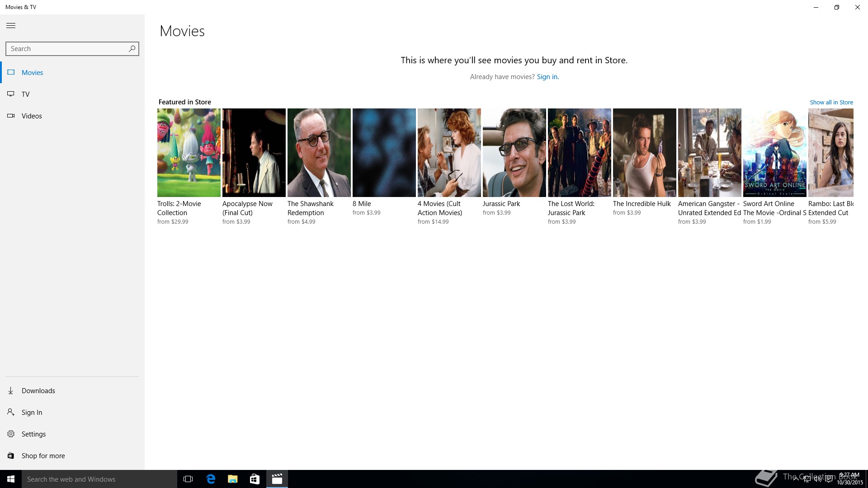Click the Sign in link under message
The width and height of the screenshot is (868, 488).
(x=548, y=77)
